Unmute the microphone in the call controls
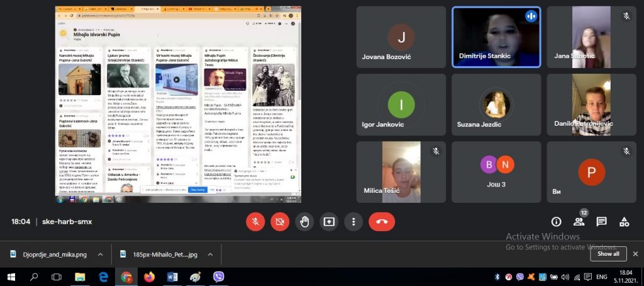The image size is (644, 286). [255, 221]
